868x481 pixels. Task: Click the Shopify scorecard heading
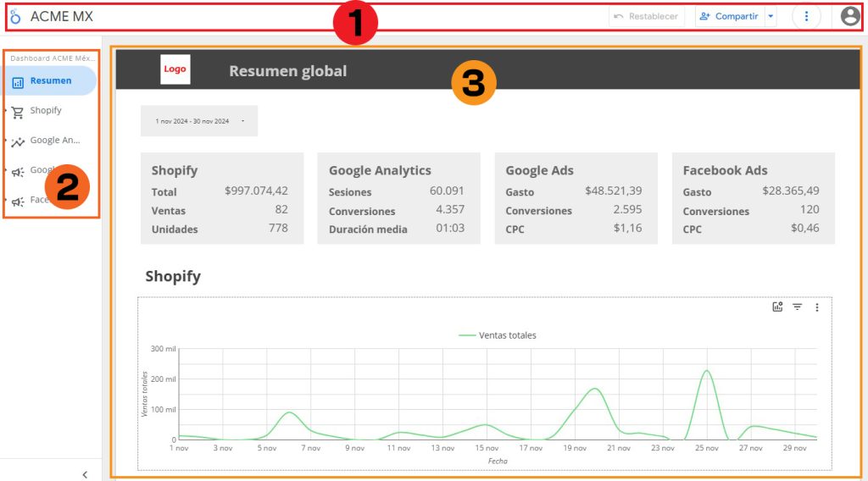point(175,170)
